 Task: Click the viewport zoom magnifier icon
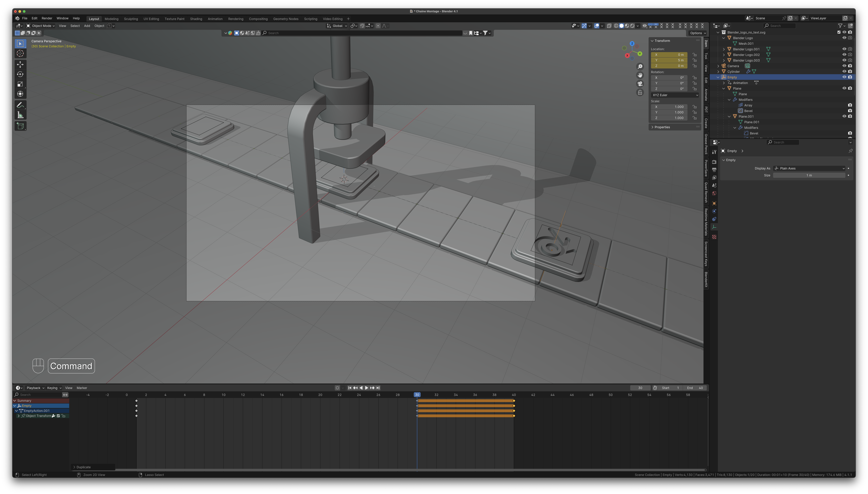640,67
